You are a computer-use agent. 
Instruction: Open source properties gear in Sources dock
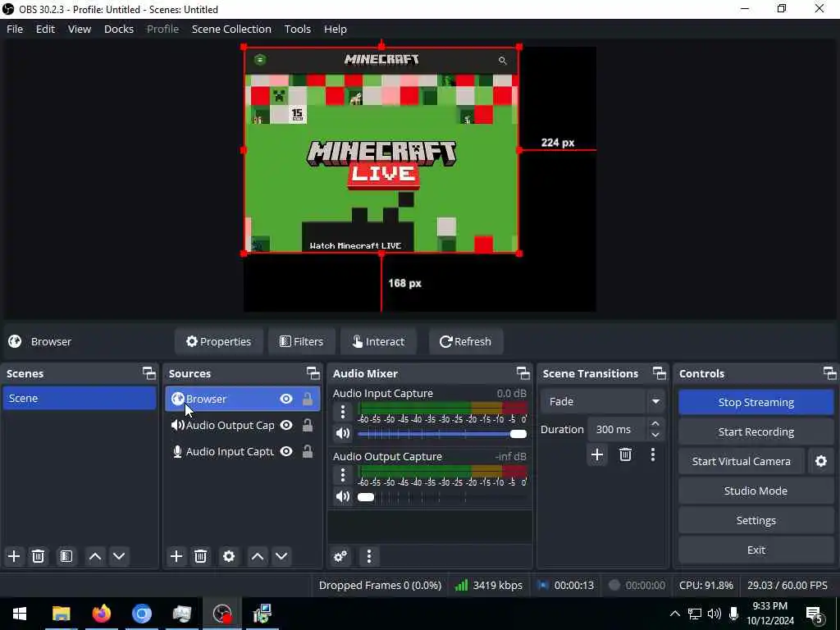click(x=229, y=556)
